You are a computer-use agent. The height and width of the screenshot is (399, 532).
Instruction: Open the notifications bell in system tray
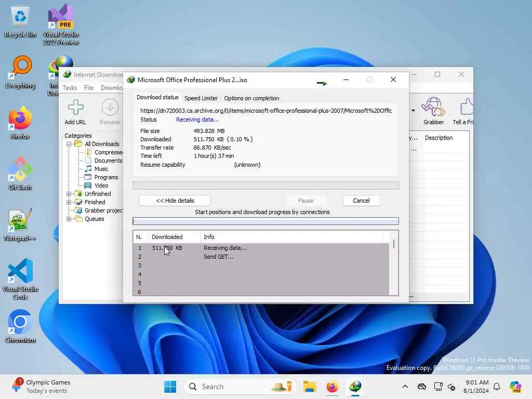[497, 387]
